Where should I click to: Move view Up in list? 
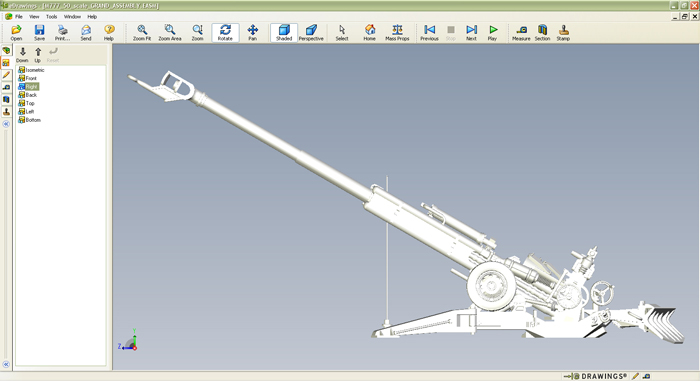(x=38, y=54)
